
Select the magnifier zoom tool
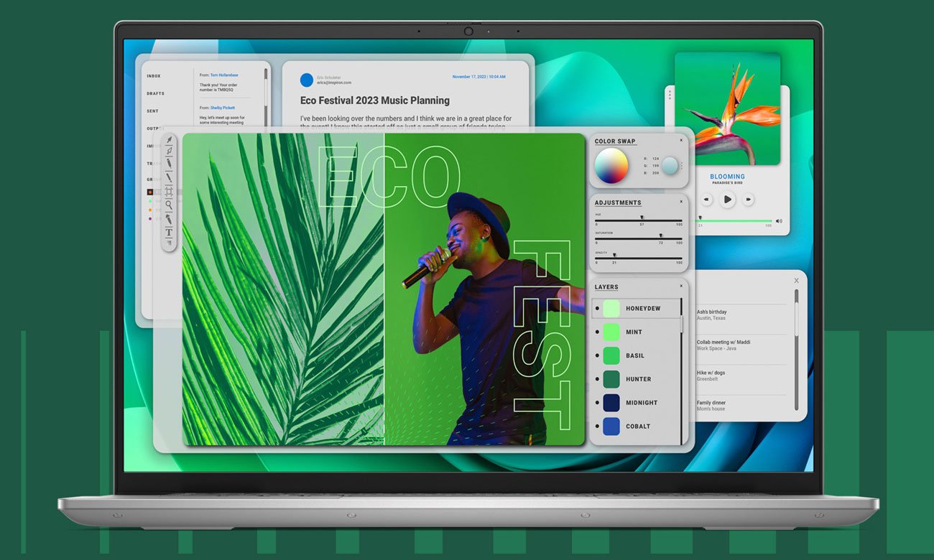tap(169, 205)
